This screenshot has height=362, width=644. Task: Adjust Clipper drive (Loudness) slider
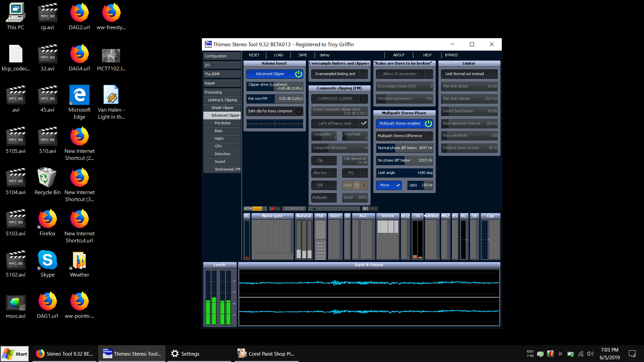pos(275,86)
